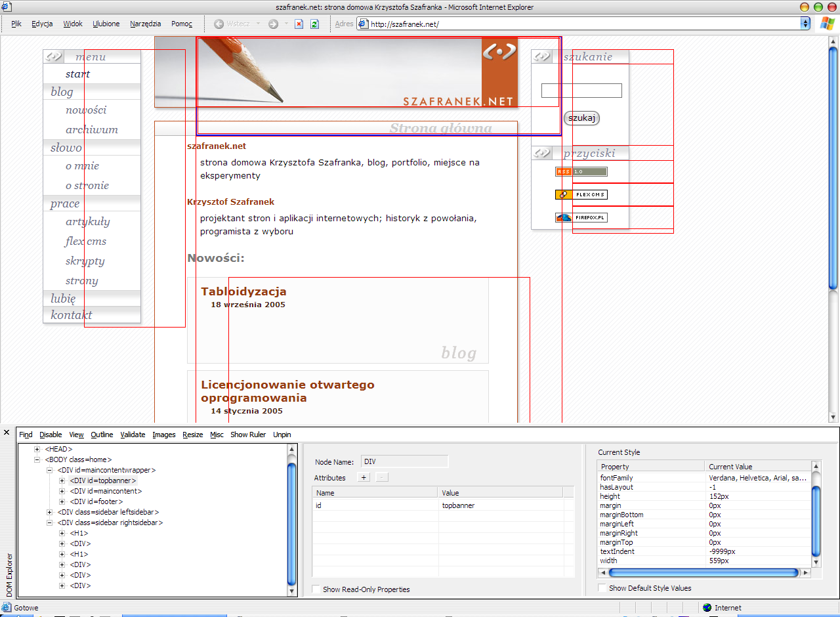Go forward with the Forward arrow icon
Image resolution: width=840 pixels, height=617 pixels.
[273, 24]
